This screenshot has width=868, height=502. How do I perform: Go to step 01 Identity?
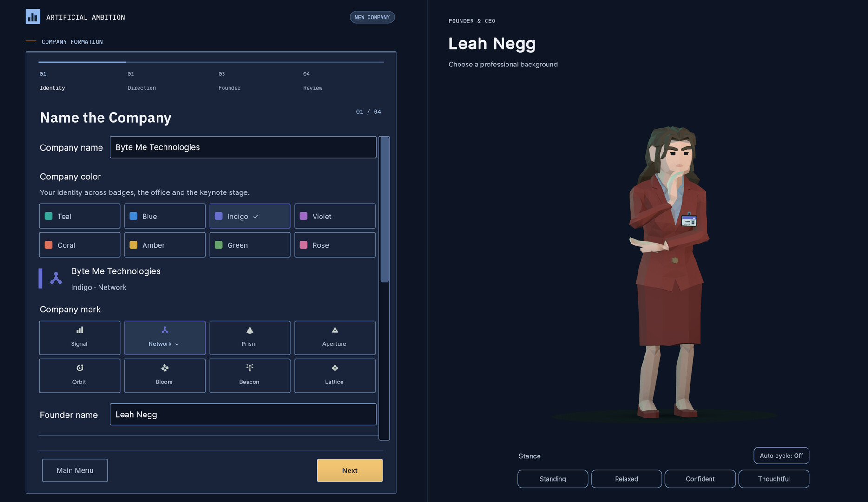[52, 81]
